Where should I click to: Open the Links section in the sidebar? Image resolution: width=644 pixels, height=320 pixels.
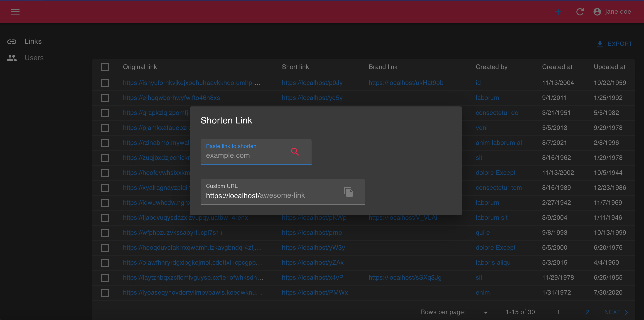(x=33, y=41)
